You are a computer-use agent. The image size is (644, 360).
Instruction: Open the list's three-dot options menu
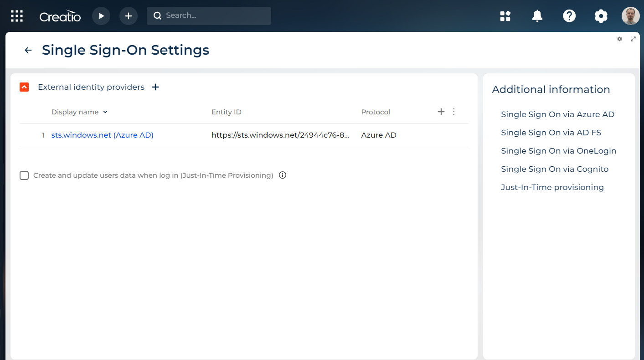(453, 112)
